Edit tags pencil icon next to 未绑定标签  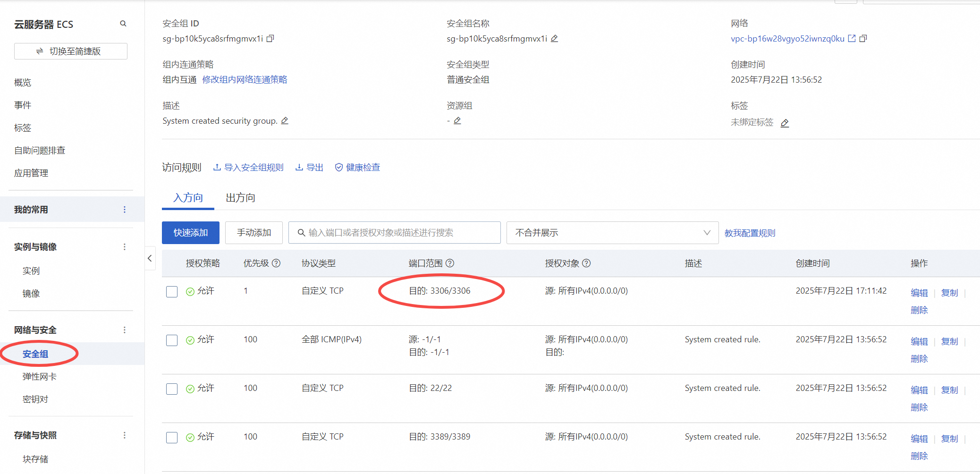(785, 123)
